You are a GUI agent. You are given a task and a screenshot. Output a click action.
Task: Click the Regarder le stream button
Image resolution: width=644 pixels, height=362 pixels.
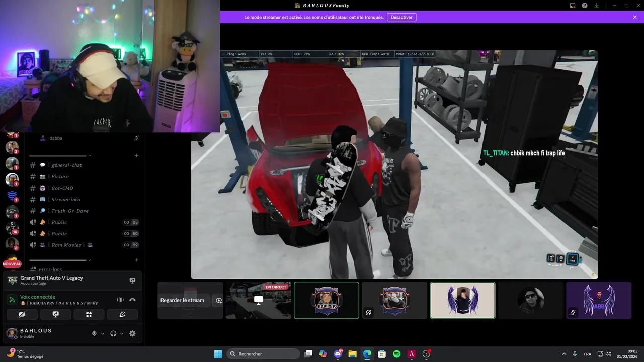182,300
